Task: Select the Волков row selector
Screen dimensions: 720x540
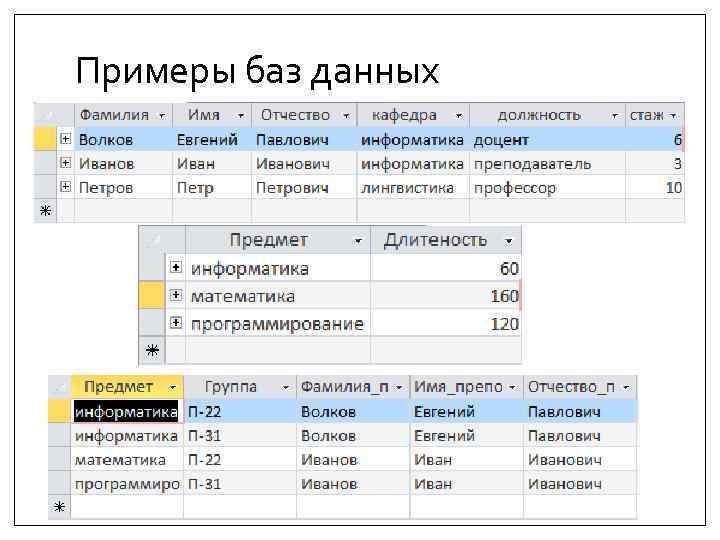Action: [x=45, y=139]
